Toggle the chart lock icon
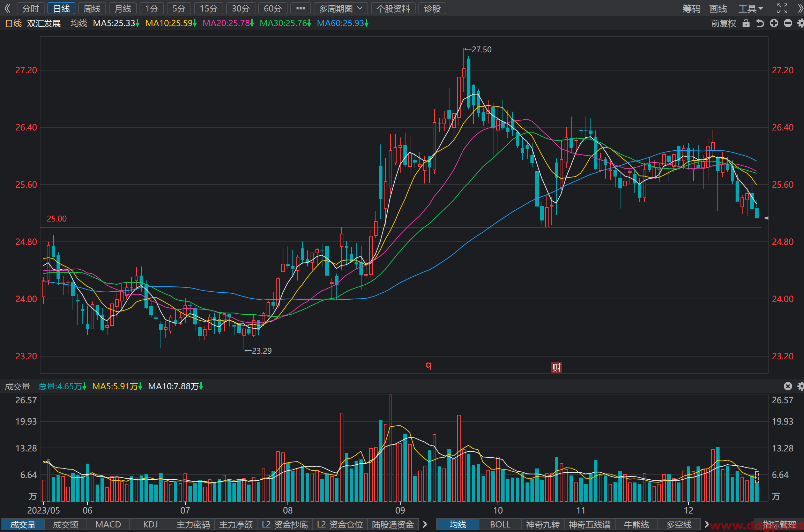Screen dimensions: 804x532 click(x=746, y=23)
